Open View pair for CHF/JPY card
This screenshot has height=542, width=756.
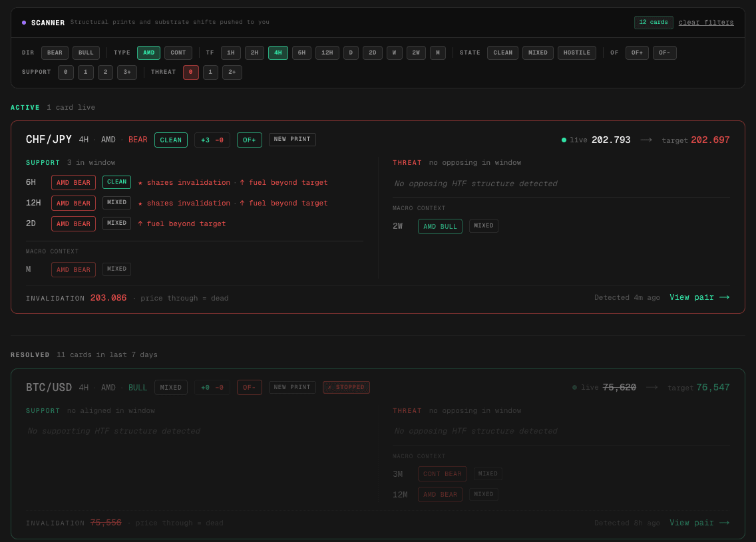pyautogui.click(x=699, y=297)
